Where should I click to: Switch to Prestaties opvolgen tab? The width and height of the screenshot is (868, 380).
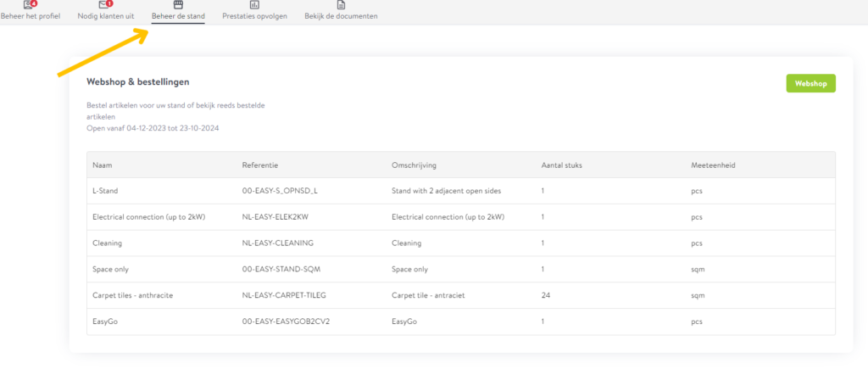(x=254, y=16)
